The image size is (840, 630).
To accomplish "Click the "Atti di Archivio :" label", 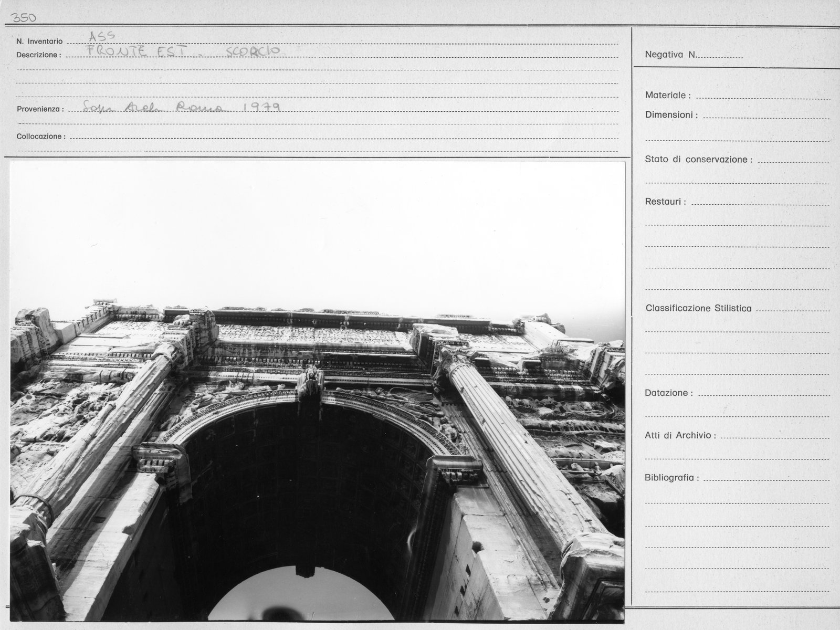I will coord(680,435).
